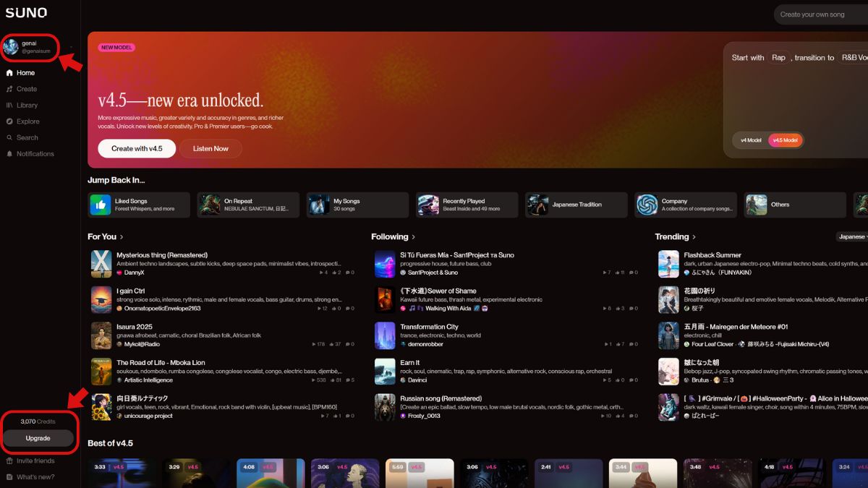
Task: Open the Others playlist cover
Action: (757, 205)
